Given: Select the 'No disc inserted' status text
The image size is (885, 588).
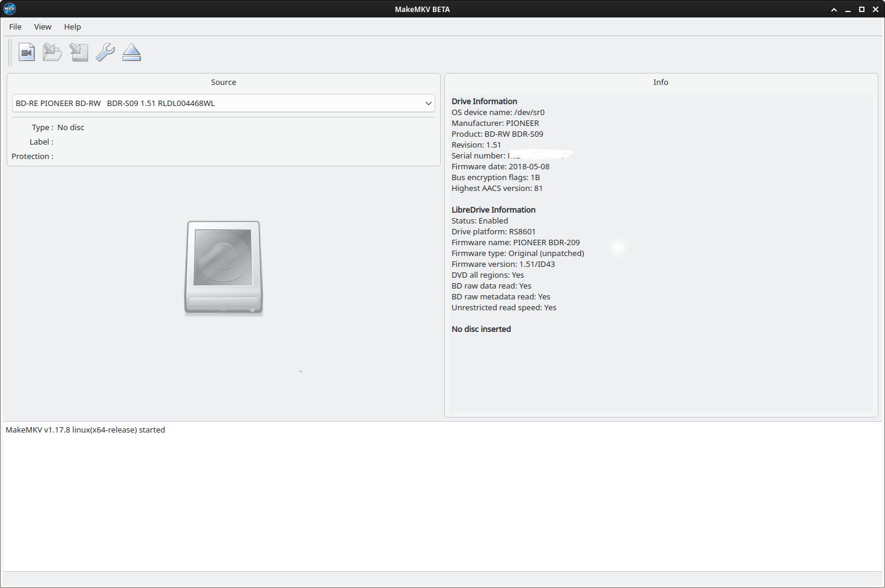Looking at the screenshot, I should point(480,329).
